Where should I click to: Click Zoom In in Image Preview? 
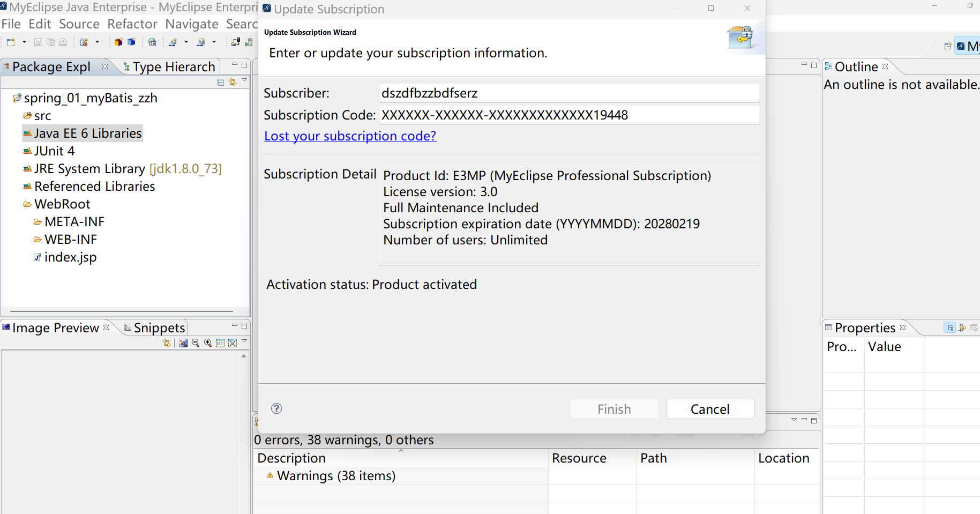(x=208, y=343)
